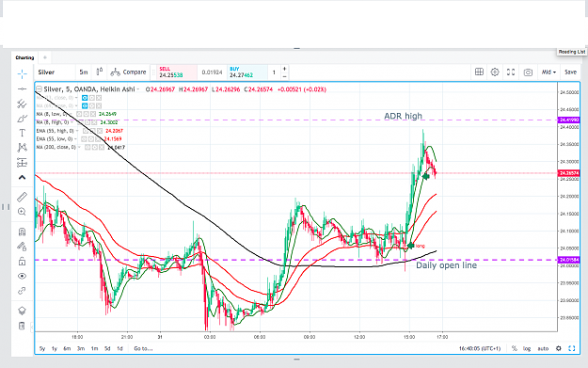Open settings for EMA (55, low) indicator
This screenshot has width=588, height=368.
tap(91, 139)
